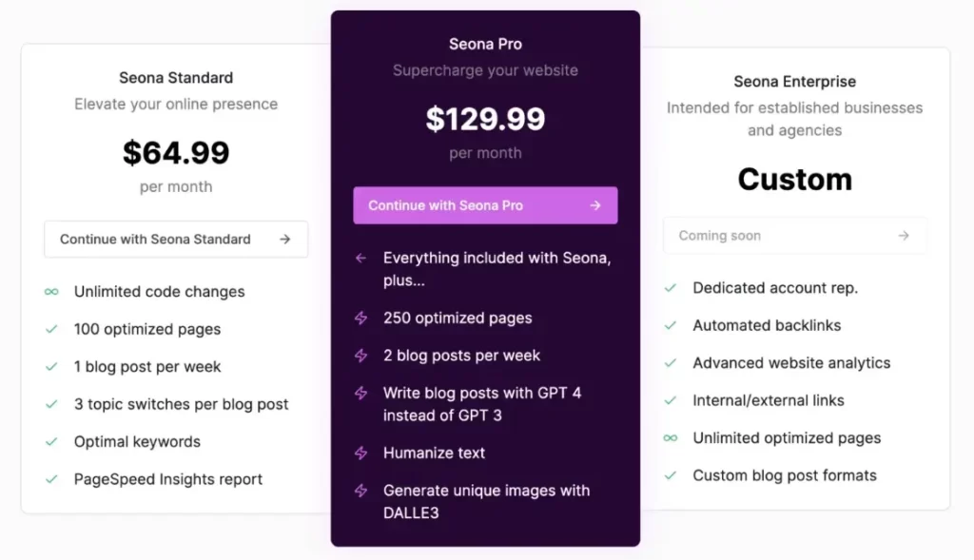Click the Seona Enterprise plan heading

pos(794,82)
